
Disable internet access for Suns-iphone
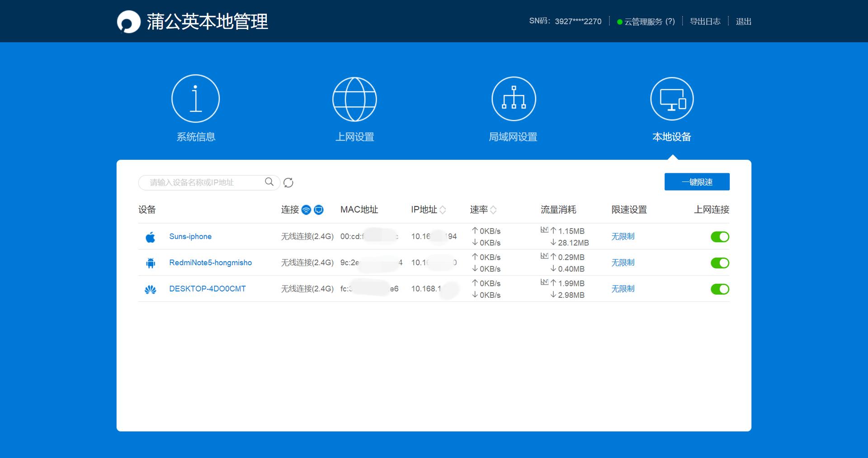(x=720, y=236)
